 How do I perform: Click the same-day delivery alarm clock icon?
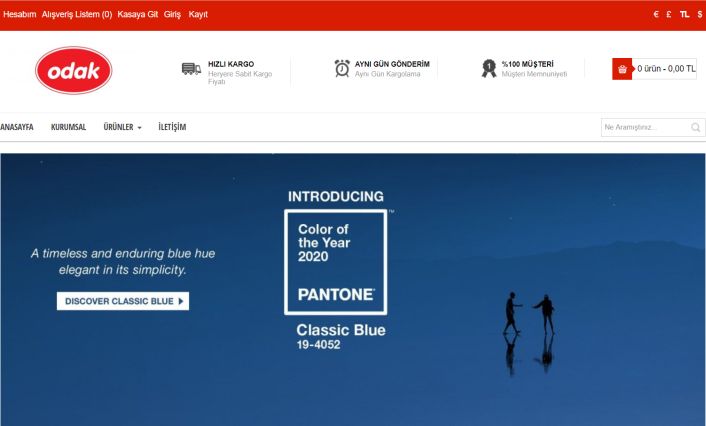coord(342,68)
